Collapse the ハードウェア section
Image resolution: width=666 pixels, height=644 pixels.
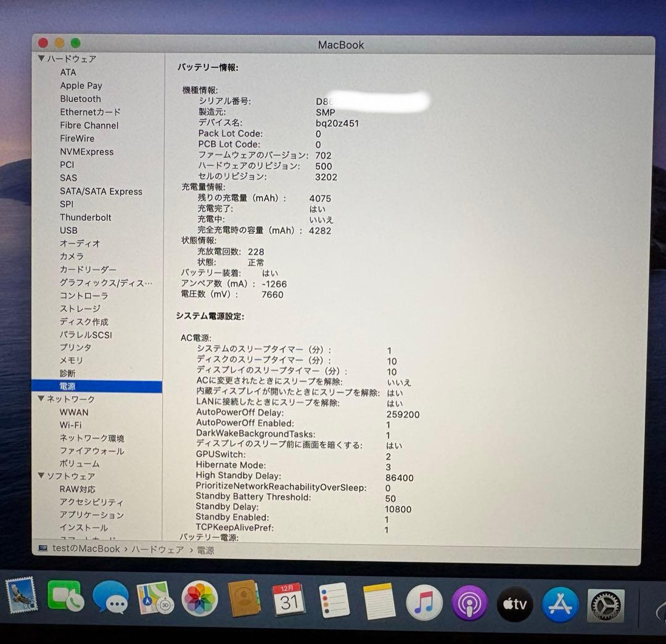[42, 59]
